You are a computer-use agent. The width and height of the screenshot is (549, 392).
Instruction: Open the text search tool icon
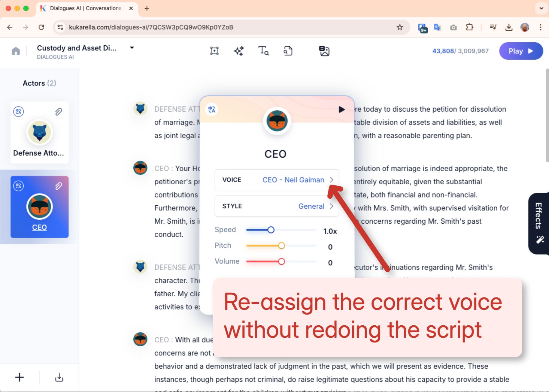coord(263,51)
